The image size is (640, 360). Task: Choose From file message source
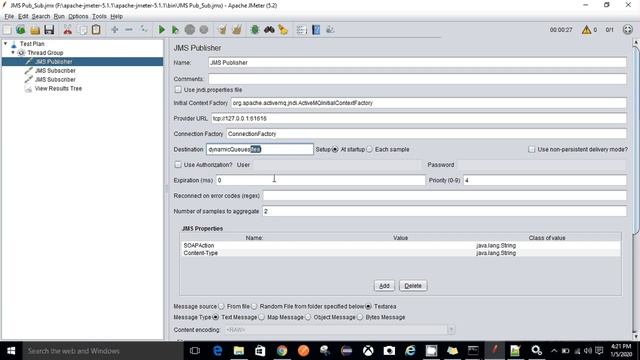pyautogui.click(x=221, y=306)
